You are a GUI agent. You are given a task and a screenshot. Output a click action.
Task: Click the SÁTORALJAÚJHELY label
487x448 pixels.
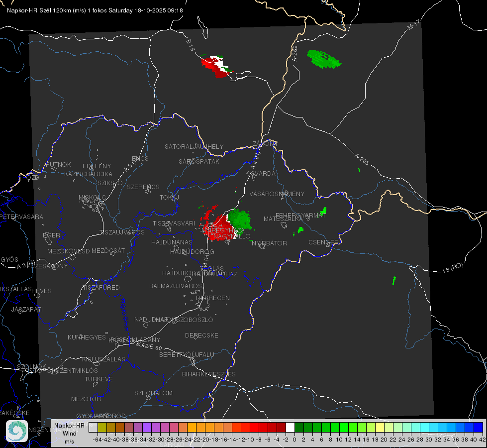(x=194, y=146)
